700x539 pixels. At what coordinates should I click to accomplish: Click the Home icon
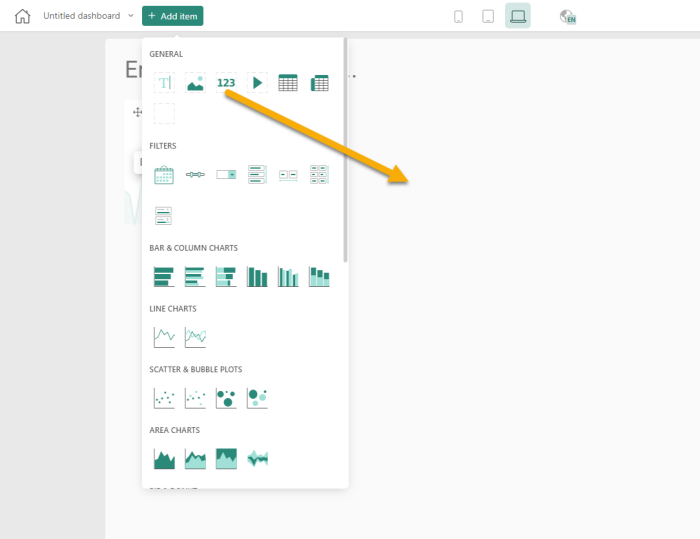click(x=22, y=16)
